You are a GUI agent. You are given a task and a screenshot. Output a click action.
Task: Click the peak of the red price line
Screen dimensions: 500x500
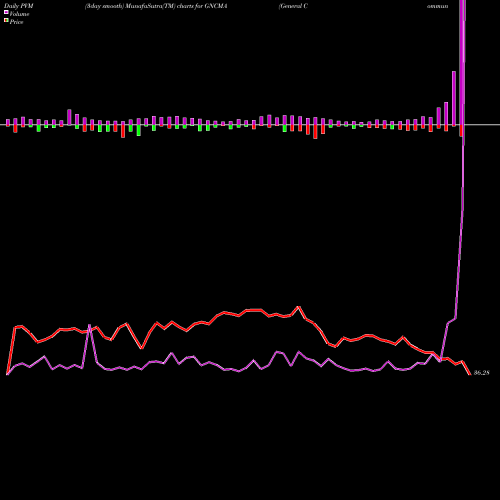click(299, 307)
